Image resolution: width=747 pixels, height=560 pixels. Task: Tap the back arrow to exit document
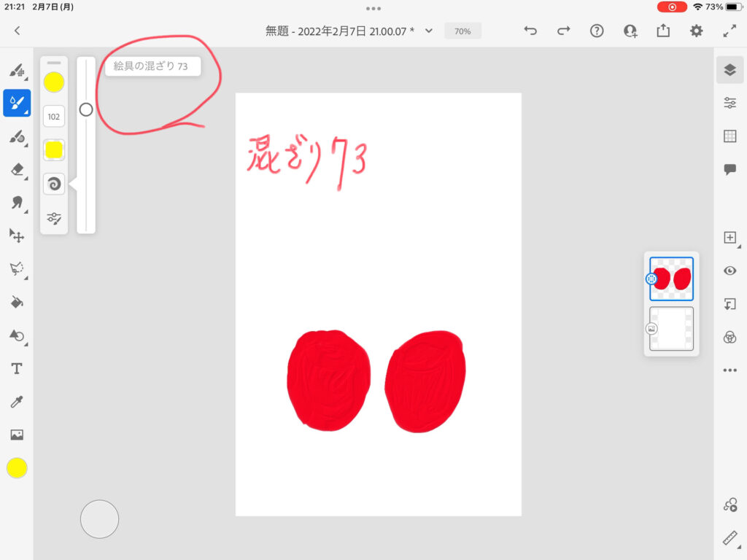pyautogui.click(x=18, y=31)
